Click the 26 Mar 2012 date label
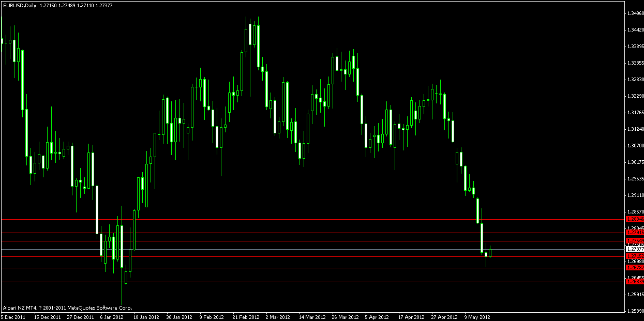 [x=346, y=317]
